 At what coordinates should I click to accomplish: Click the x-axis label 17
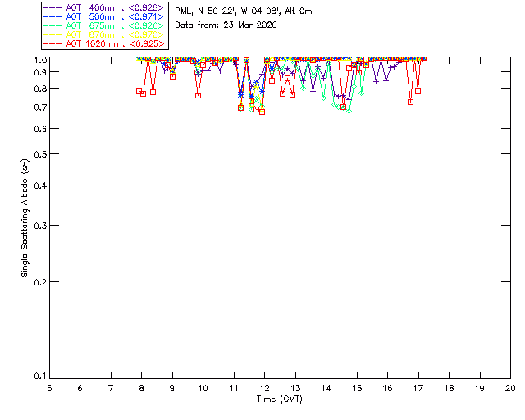click(x=418, y=388)
